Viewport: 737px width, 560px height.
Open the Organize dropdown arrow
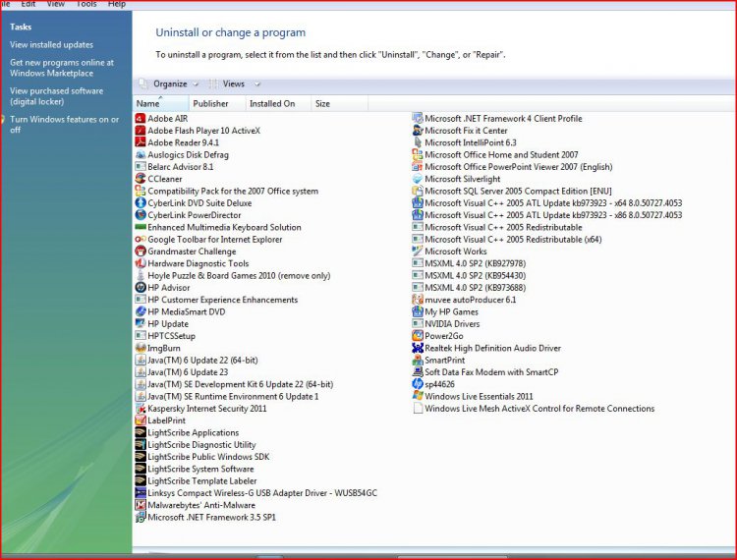click(196, 84)
